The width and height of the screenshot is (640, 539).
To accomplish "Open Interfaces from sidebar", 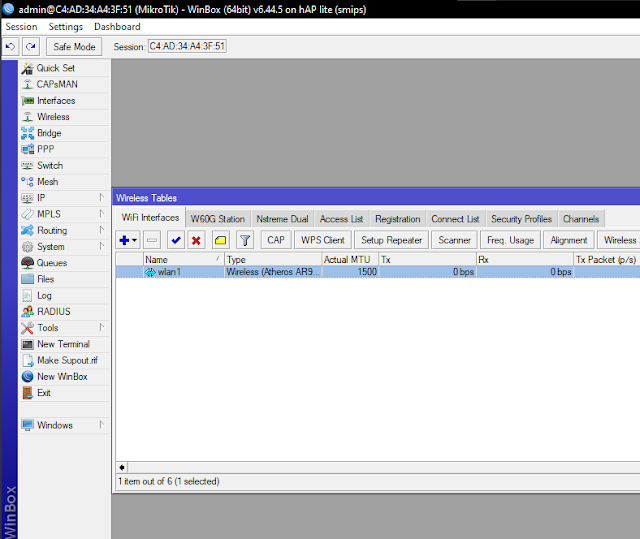I will [x=64, y=101].
